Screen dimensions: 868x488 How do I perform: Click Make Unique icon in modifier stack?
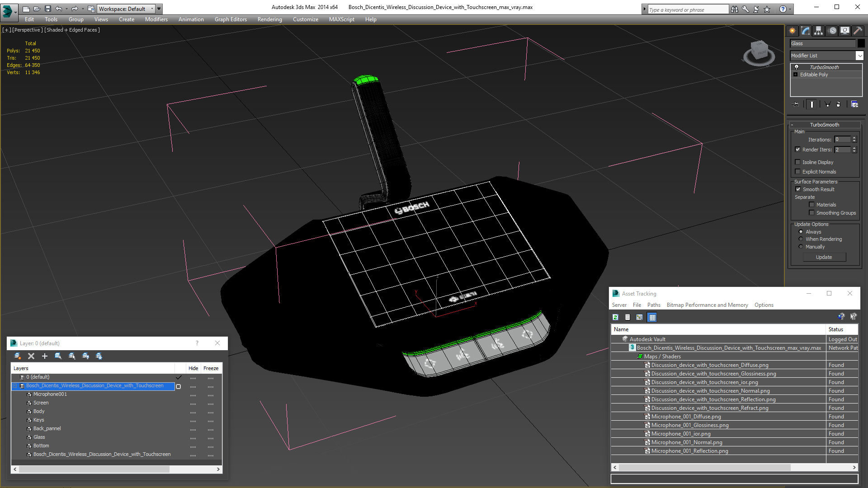[x=828, y=104]
